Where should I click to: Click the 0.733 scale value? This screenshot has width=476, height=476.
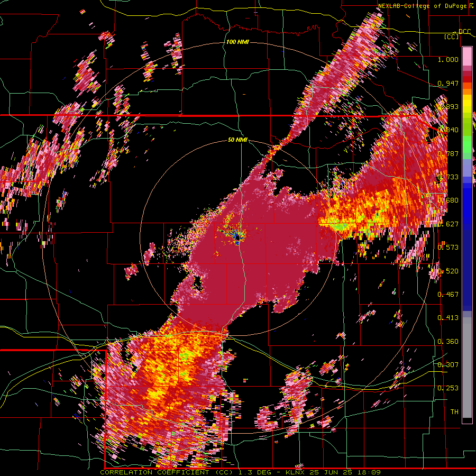448,177
